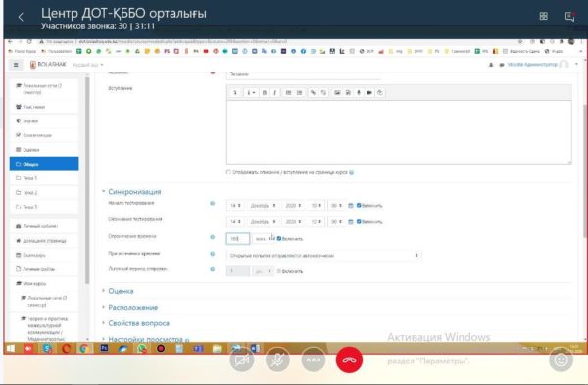The width and height of the screenshot is (588, 385).
Task: Record video using the camera editor icon
Action: click(369, 93)
